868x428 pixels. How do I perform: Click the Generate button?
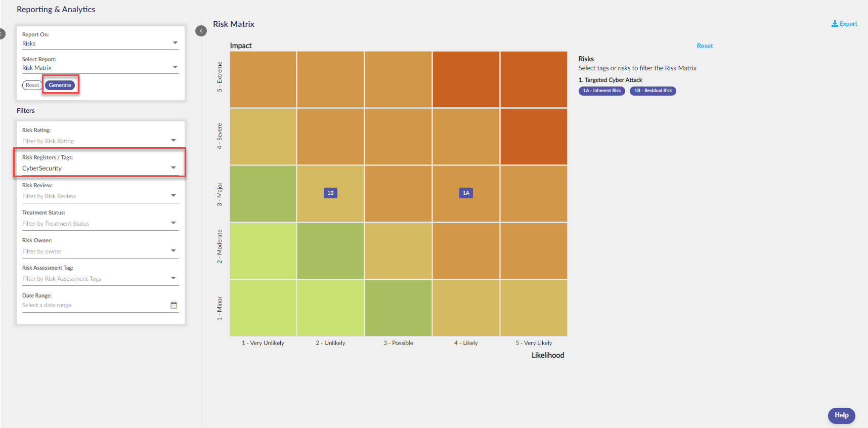[x=60, y=85]
